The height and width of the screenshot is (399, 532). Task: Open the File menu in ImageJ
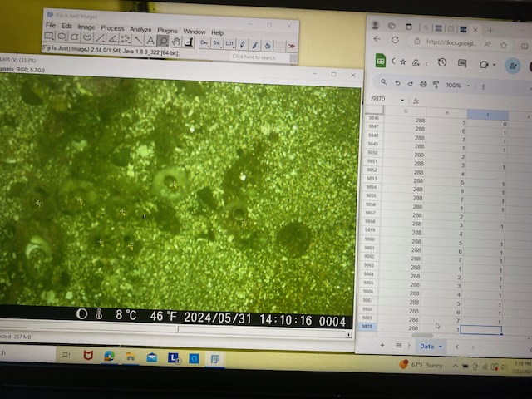pyautogui.click(x=51, y=26)
